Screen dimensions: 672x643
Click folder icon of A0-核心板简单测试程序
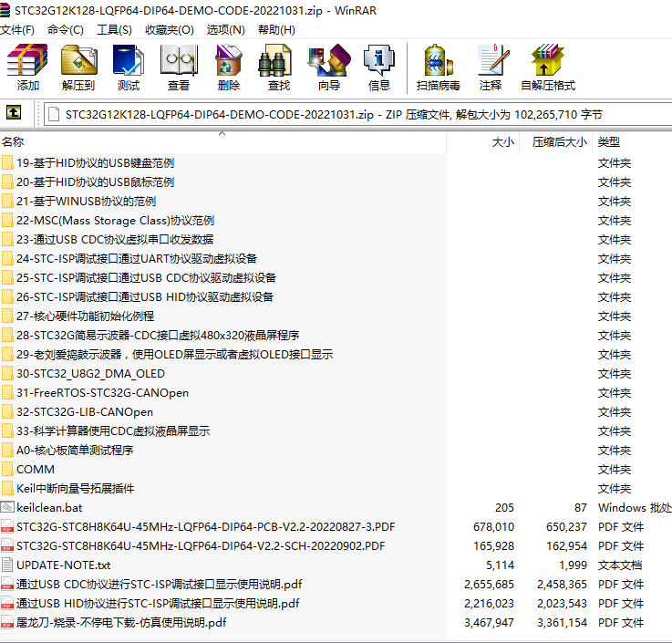click(7, 451)
